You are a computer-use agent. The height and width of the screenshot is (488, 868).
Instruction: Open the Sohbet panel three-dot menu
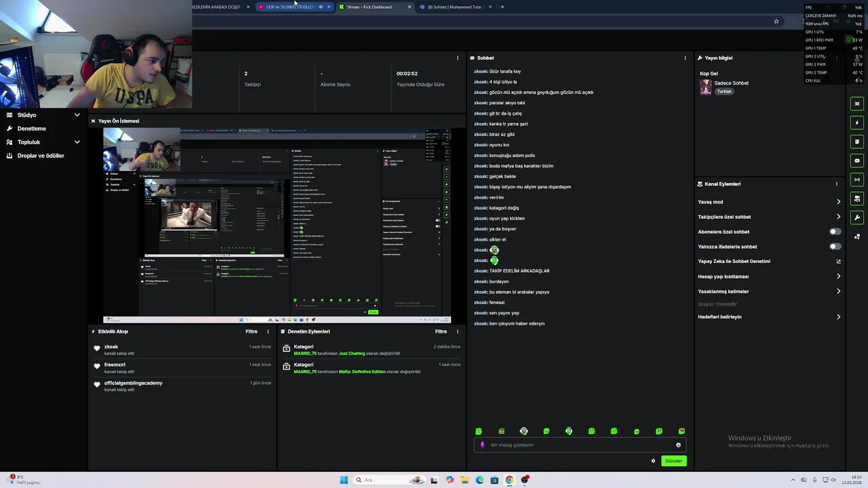pos(685,58)
